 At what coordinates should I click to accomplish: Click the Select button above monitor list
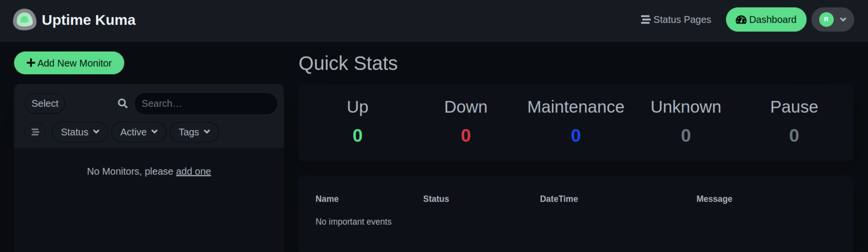pyautogui.click(x=44, y=103)
